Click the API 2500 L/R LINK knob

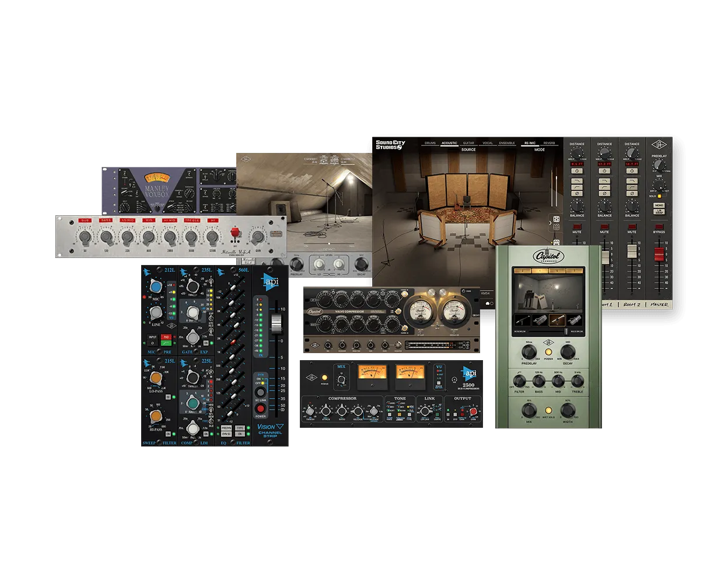click(x=425, y=411)
